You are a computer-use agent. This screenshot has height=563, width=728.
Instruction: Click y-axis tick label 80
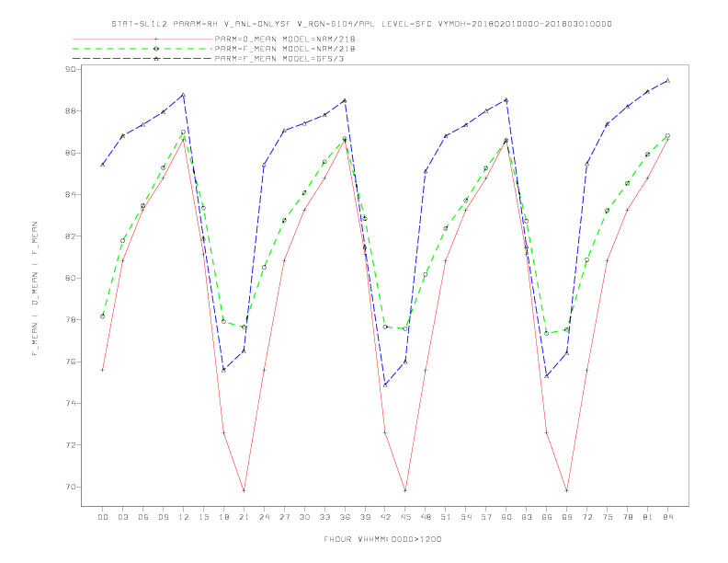[70, 278]
